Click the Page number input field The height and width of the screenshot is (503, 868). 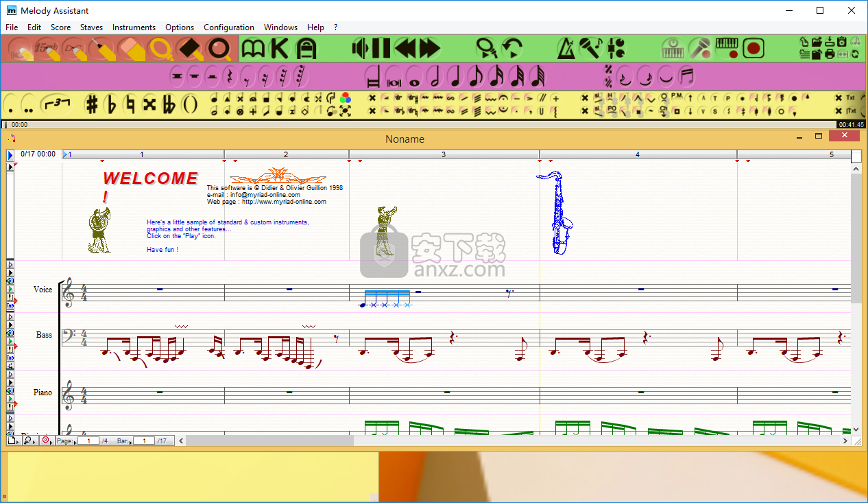click(88, 441)
